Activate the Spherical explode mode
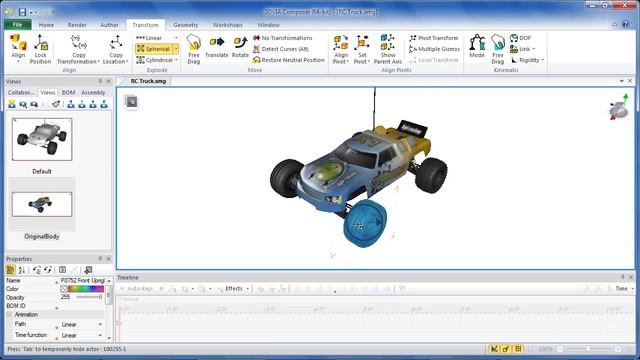The height and width of the screenshot is (360, 640). (x=153, y=49)
